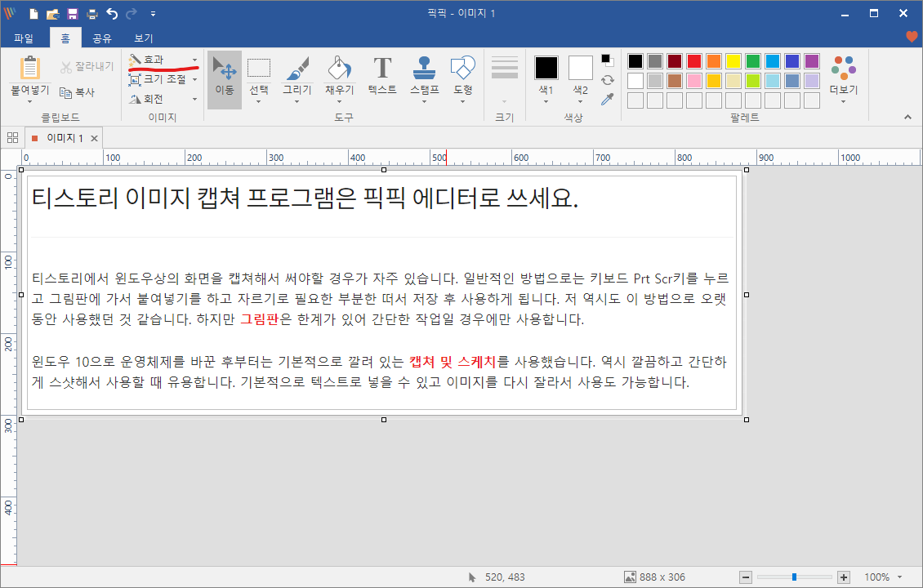Undo the last action

pyautogui.click(x=112, y=14)
